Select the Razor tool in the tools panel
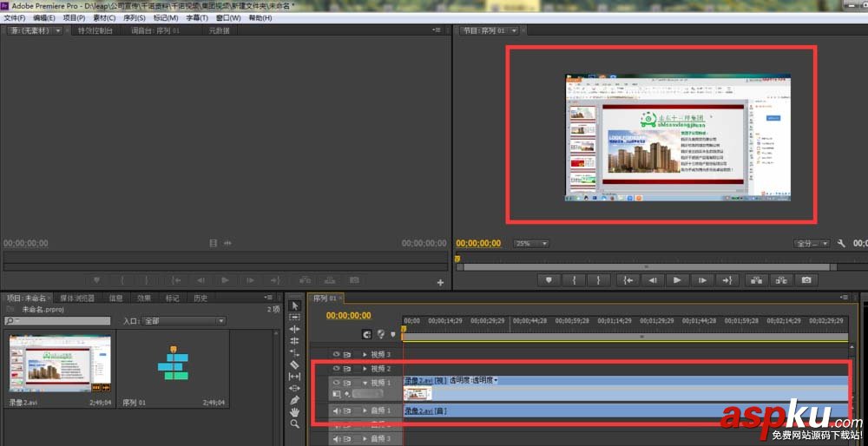This screenshot has height=446, width=868. 294,364
